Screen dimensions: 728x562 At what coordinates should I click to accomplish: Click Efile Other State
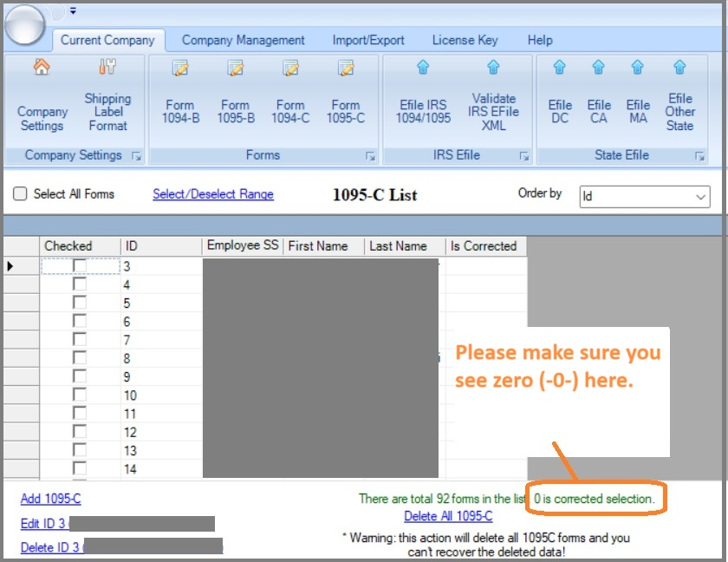pos(679,95)
